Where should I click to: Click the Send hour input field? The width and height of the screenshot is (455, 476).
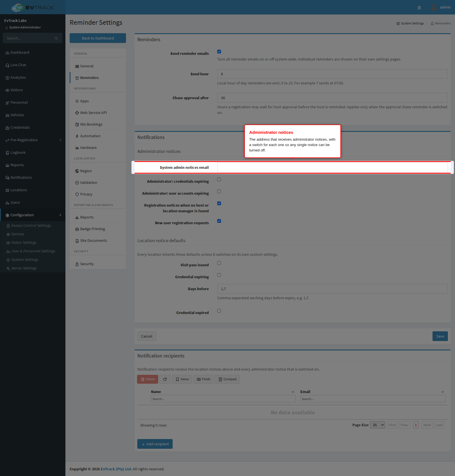click(332, 74)
